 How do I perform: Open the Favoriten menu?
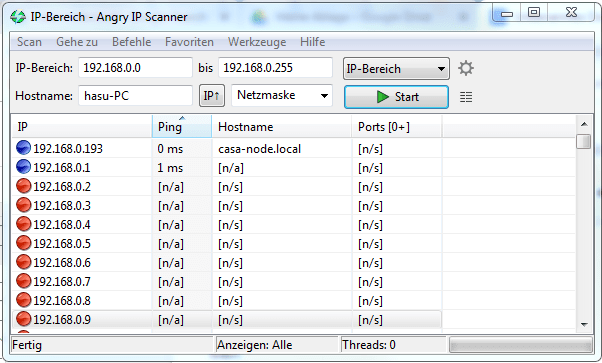coord(189,42)
